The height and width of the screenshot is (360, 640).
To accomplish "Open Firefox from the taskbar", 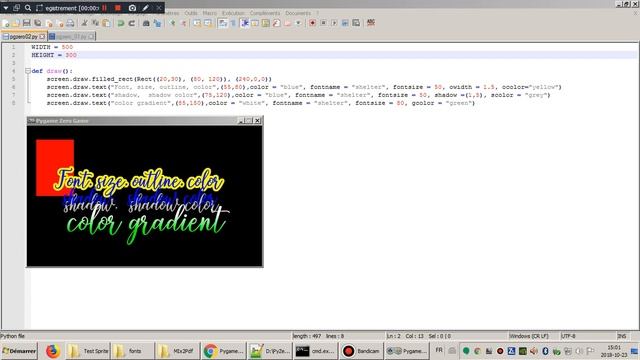I will (52, 351).
